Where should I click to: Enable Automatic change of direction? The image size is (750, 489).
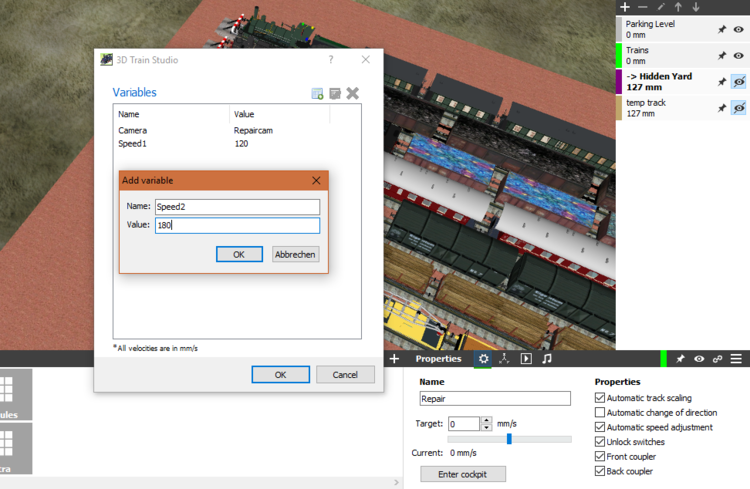tap(600, 412)
